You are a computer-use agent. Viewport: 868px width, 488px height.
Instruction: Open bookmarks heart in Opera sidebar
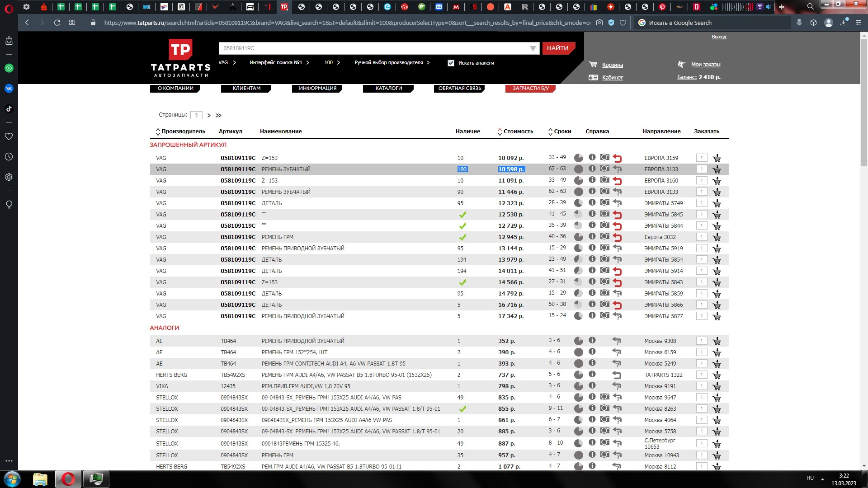coord(9,136)
